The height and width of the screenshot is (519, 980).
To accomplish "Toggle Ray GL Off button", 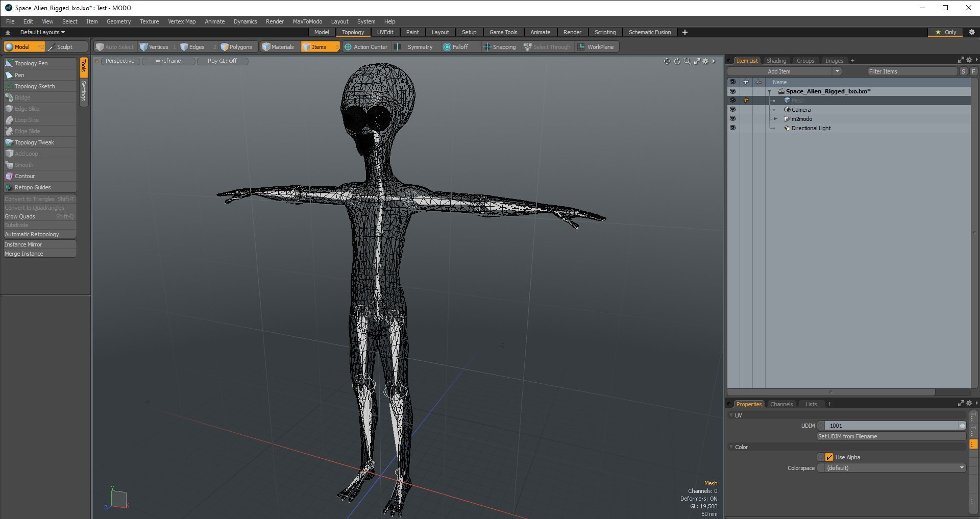I will [x=223, y=61].
